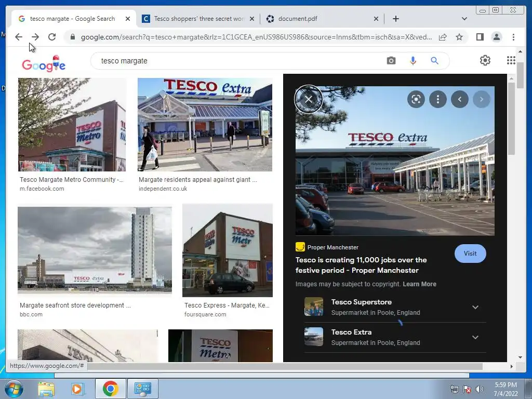Click the Visit button
Image resolution: width=532 pixels, height=399 pixels.
(470, 254)
